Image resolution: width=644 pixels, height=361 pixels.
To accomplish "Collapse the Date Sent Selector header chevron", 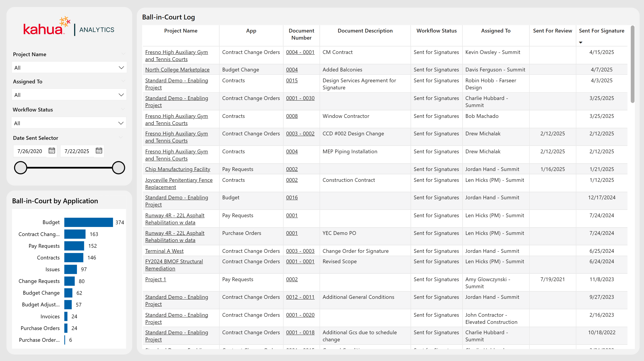I will pos(121,138).
